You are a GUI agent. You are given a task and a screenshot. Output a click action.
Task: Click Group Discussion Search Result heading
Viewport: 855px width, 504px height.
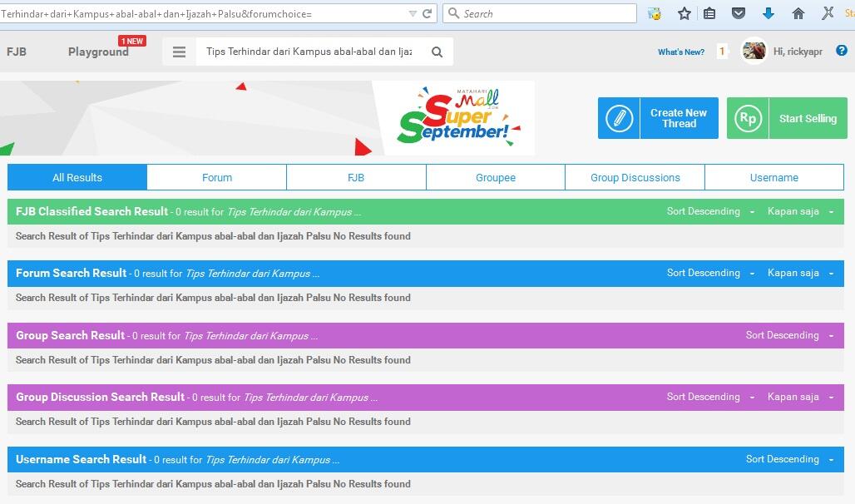point(101,397)
